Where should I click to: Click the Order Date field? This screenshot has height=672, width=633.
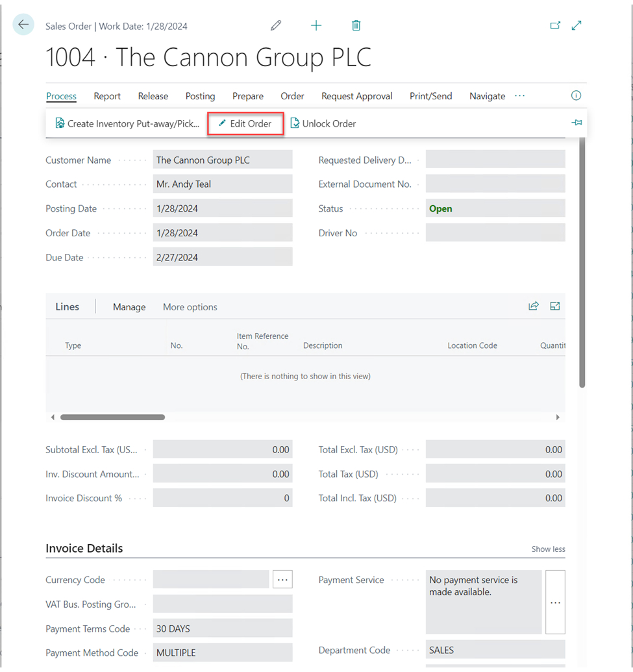223,232
